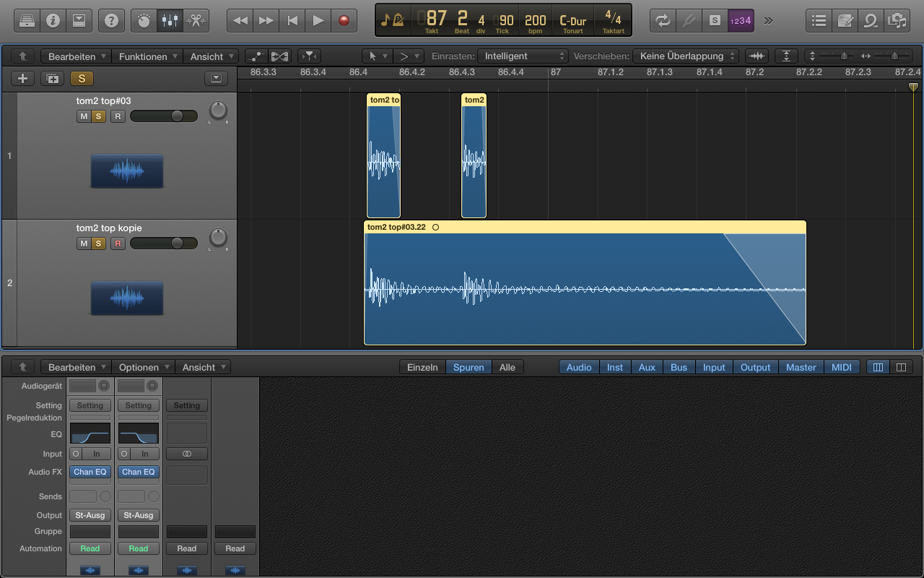Click first channel St-Ausg output slot
Screen dimensions: 924x578
click(90, 515)
